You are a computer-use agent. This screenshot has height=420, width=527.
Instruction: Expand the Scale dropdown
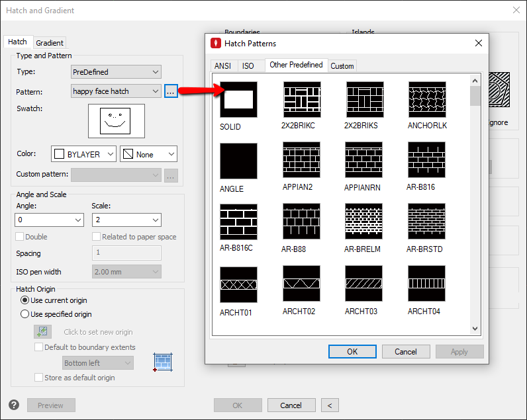tap(126, 220)
